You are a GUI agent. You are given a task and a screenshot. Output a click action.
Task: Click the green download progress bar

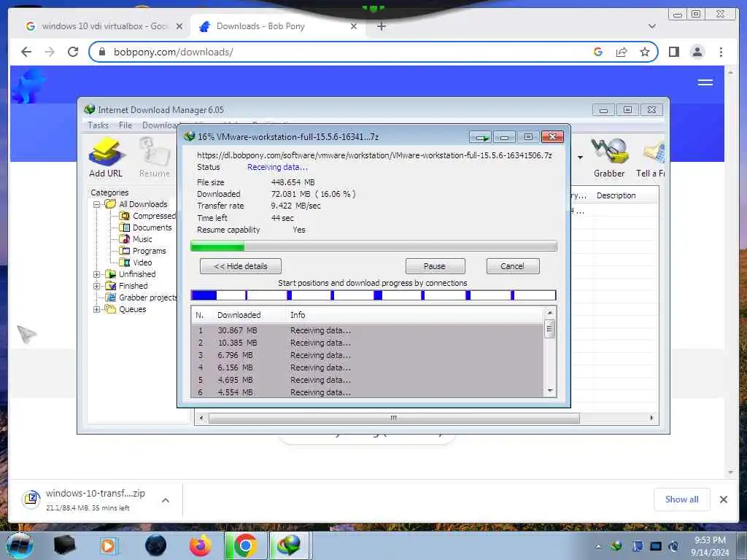coord(373,246)
